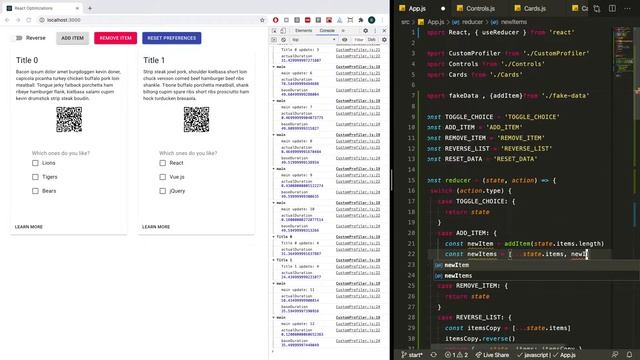Open errors and warnings count in status bar
Screen dimensions: 640x360
click(x=456, y=355)
